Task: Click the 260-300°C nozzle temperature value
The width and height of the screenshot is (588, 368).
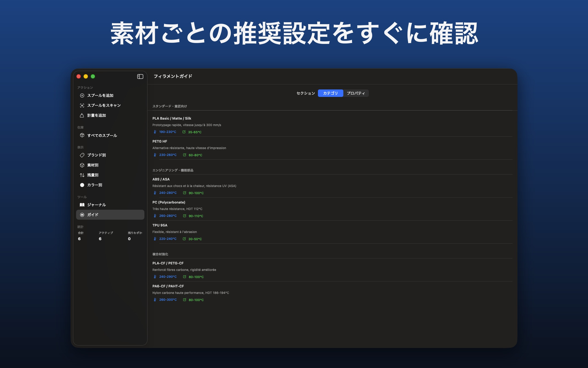Action: point(168,300)
